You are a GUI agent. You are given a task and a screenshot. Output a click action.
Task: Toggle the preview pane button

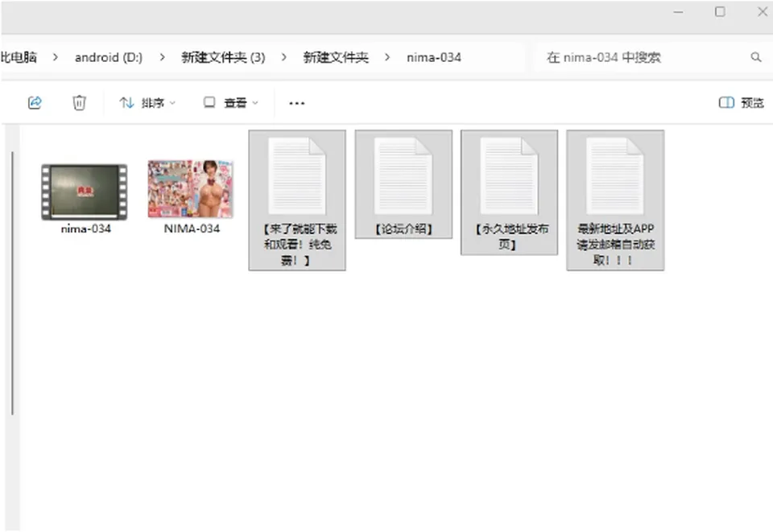pos(741,102)
